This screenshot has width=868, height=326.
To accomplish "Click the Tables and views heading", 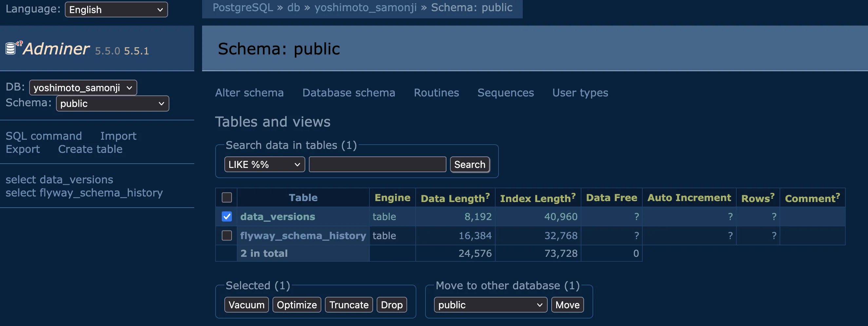I will (273, 121).
